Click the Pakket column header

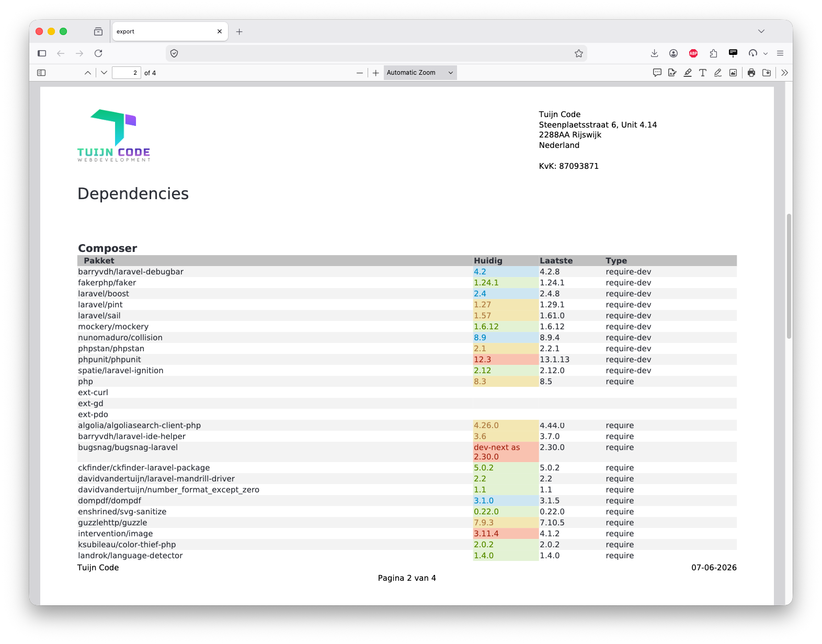tap(99, 261)
